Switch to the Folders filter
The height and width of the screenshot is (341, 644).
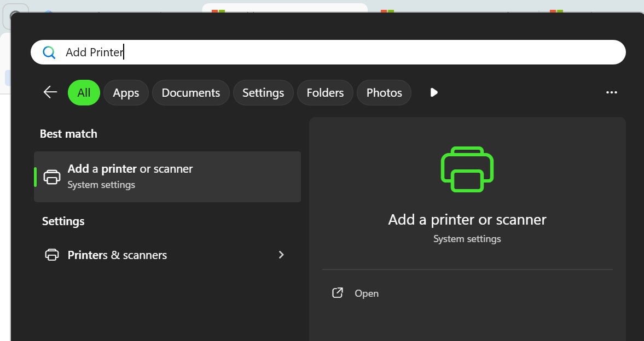point(326,93)
